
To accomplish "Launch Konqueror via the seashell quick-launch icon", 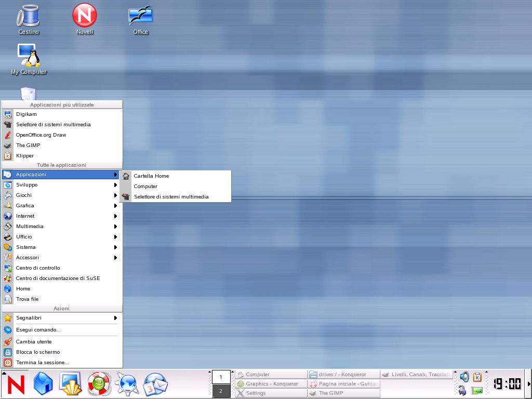I will [x=71, y=384].
